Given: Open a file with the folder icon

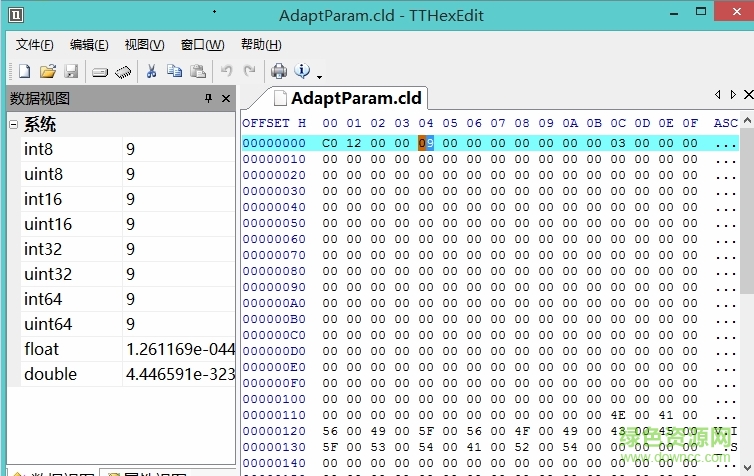Looking at the screenshot, I should pos(47,71).
